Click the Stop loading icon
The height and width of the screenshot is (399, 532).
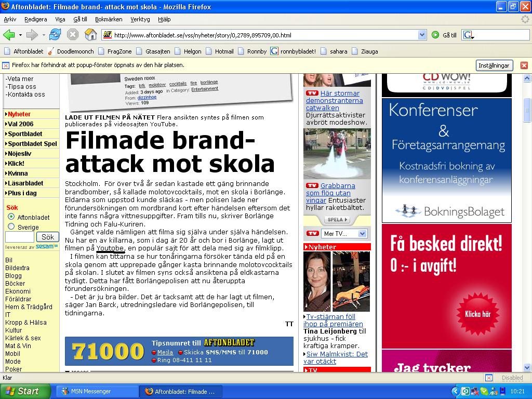click(73, 35)
